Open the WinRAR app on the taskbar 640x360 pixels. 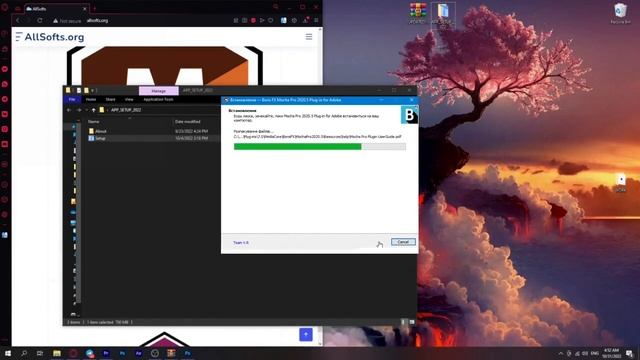171,353
